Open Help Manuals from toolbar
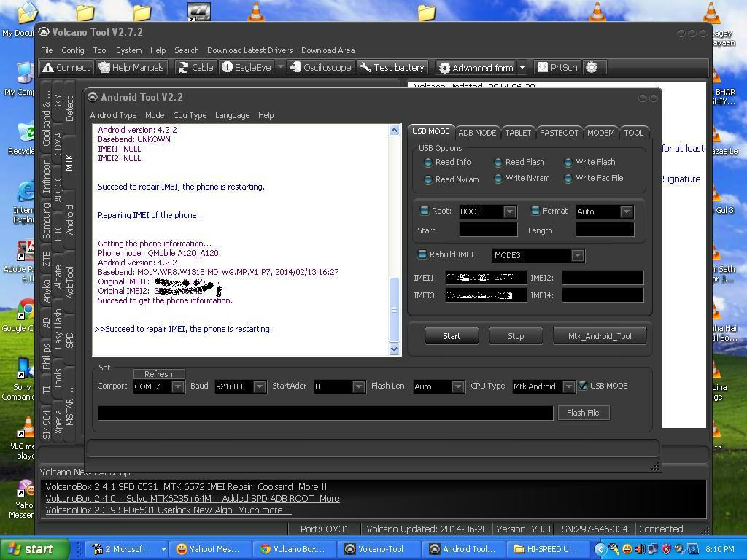The width and height of the screenshot is (747, 560). coord(132,68)
